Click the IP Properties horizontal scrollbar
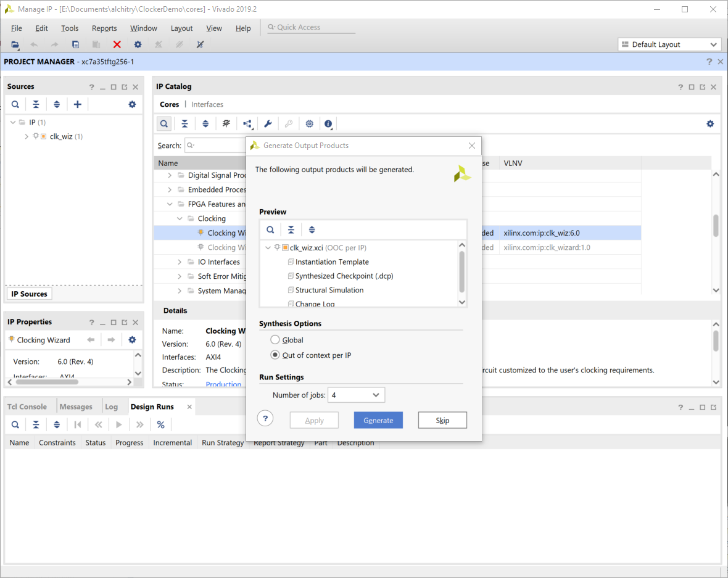 click(x=48, y=382)
